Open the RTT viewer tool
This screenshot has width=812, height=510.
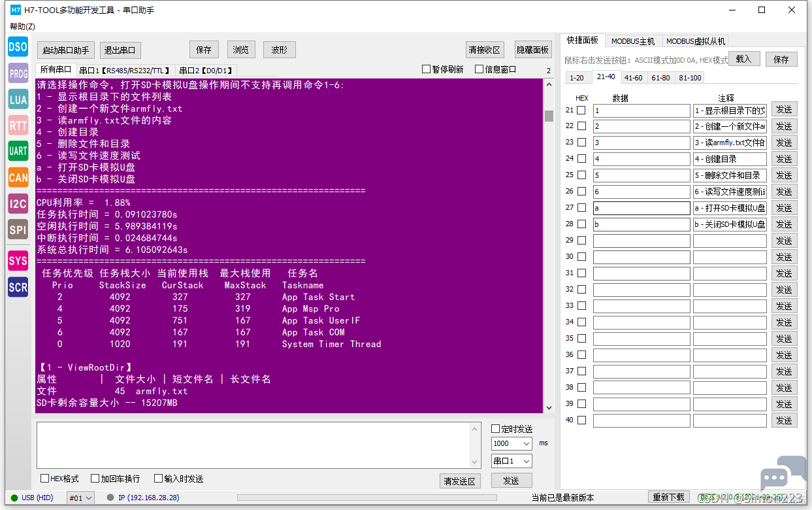coord(18,125)
